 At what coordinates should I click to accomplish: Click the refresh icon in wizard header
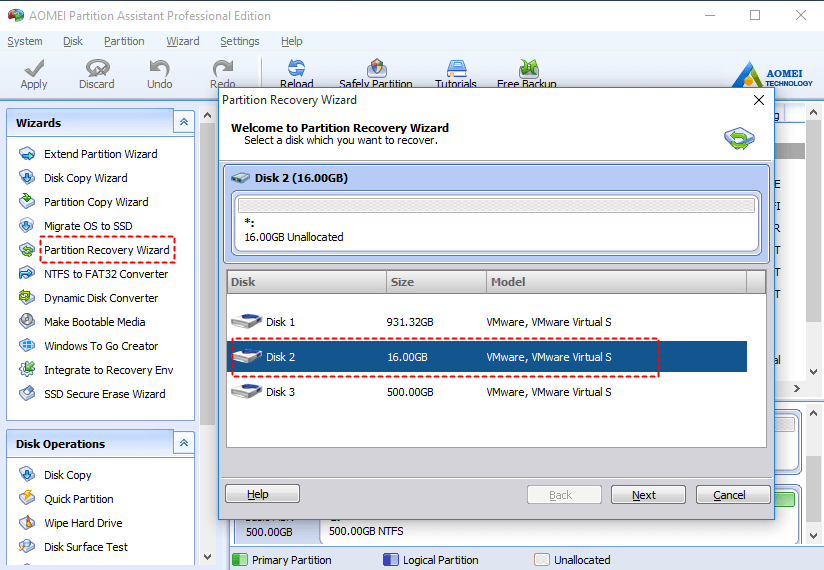coord(739,139)
